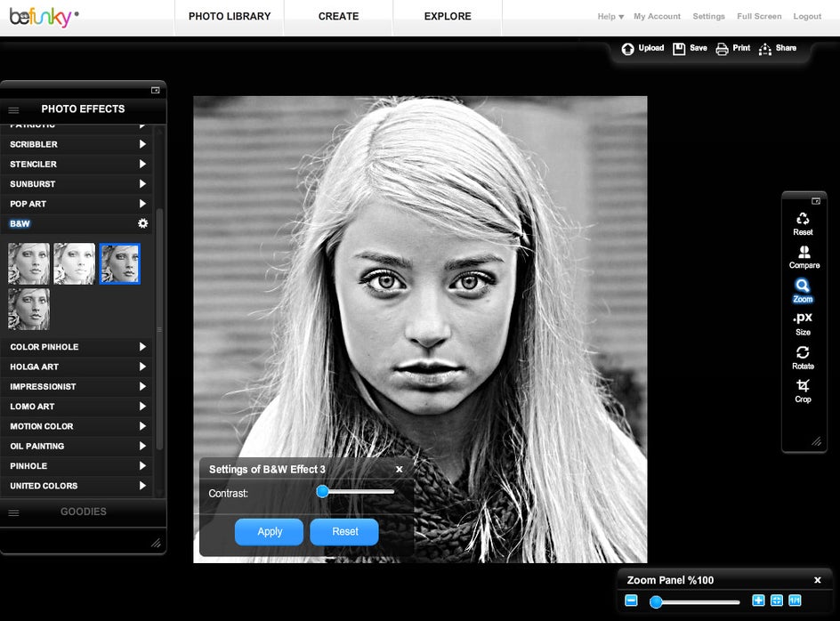This screenshot has width=840, height=621.
Task: Close the Zoom Panel
Action: pos(818,580)
